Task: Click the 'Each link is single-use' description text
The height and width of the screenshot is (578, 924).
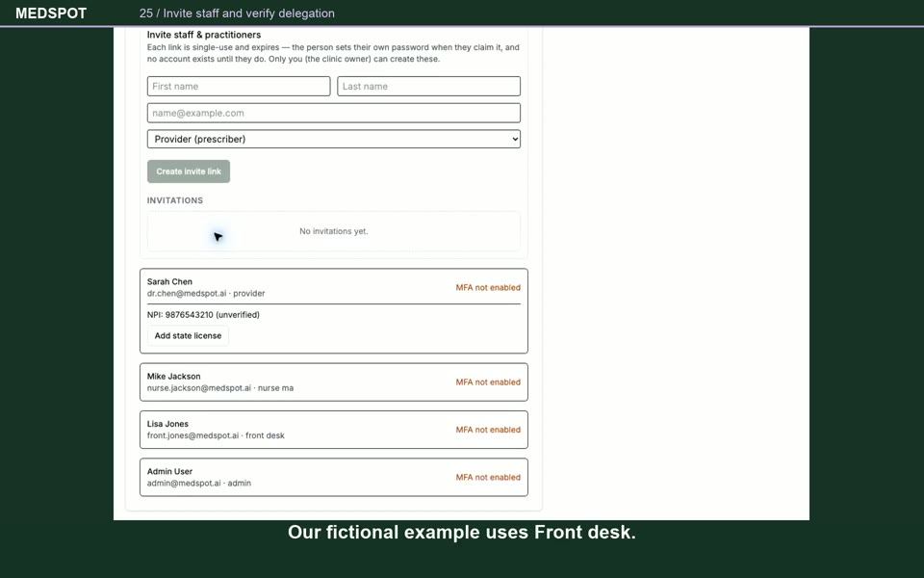Action: tap(333, 53)
